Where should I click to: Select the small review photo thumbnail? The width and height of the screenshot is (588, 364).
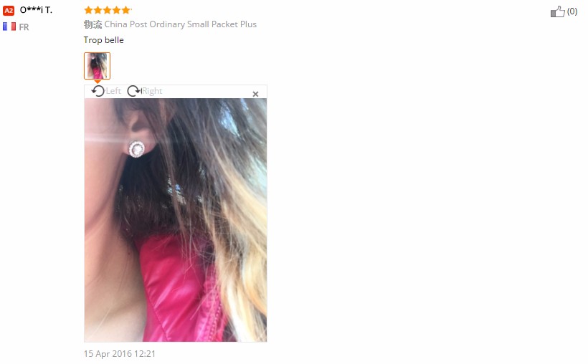(97, 66)
